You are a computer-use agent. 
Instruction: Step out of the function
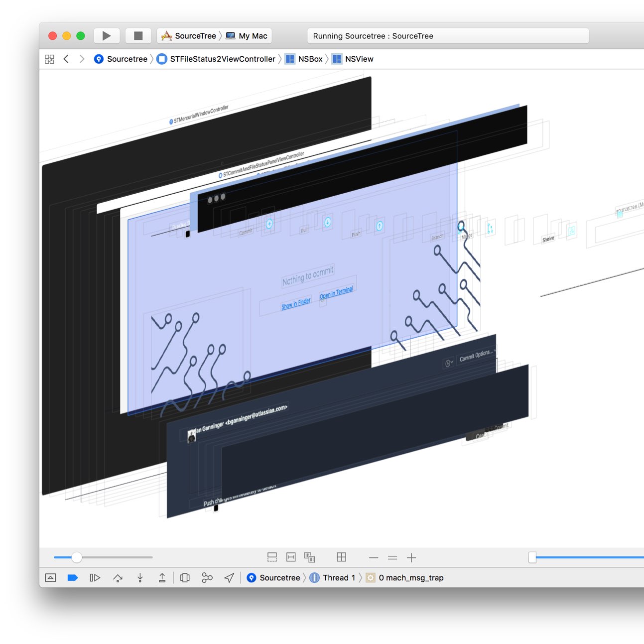pos(162,578)
